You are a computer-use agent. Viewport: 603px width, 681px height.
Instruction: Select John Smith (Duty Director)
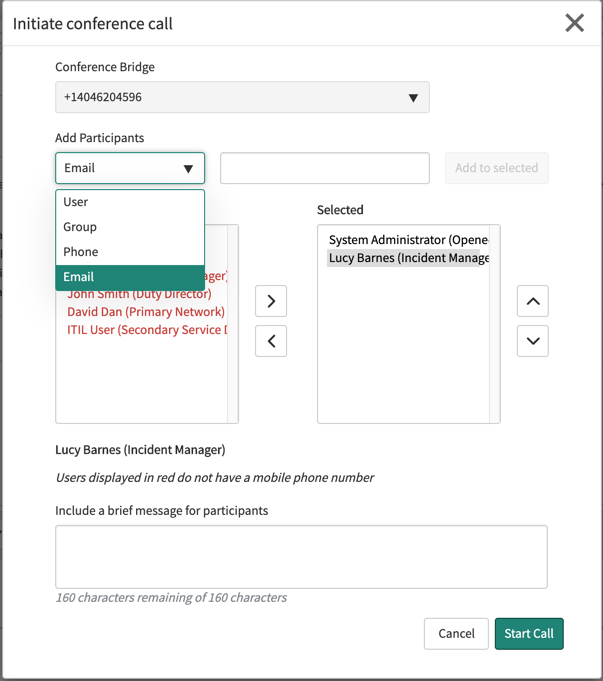(x=139, y=295)
